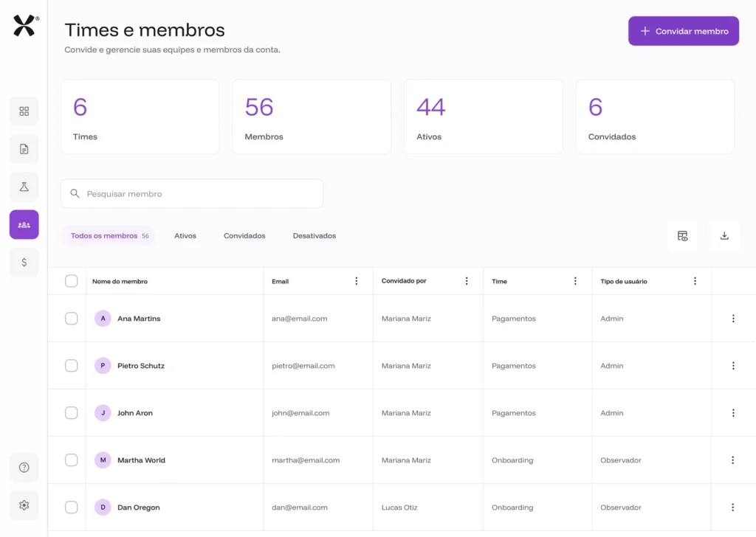Click the table column visibility icon

pyautogui.click(x=682, y=236)
